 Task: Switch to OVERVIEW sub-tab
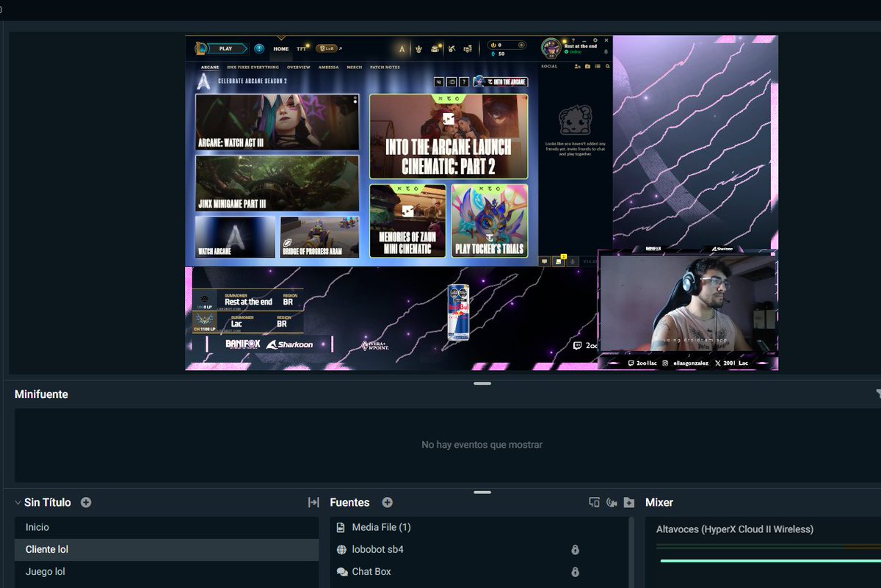point(298,67)
